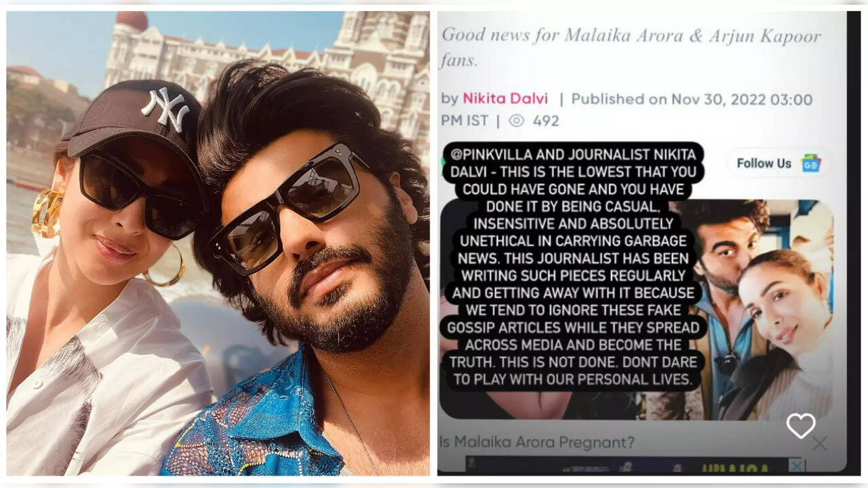868x488 pixels.
Task: Click the 'Is Malaika Arora Pregnant?' caption
Action: (536, 443)
